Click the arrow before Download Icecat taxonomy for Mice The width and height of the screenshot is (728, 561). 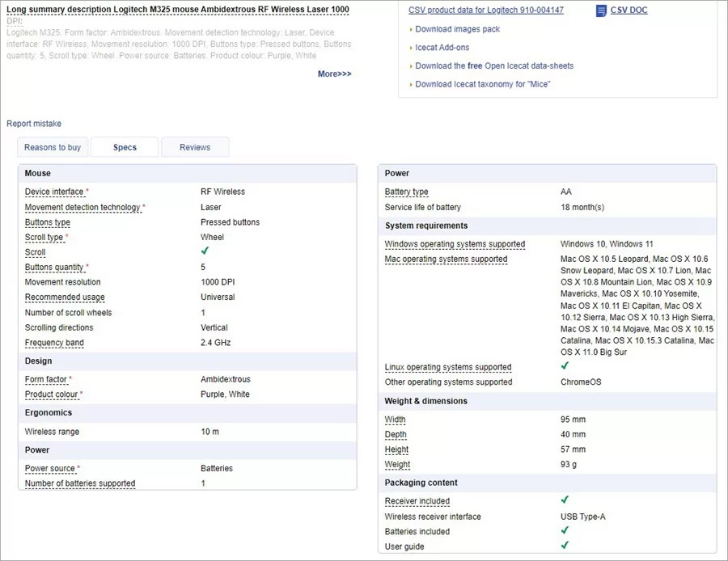point(413,84)
